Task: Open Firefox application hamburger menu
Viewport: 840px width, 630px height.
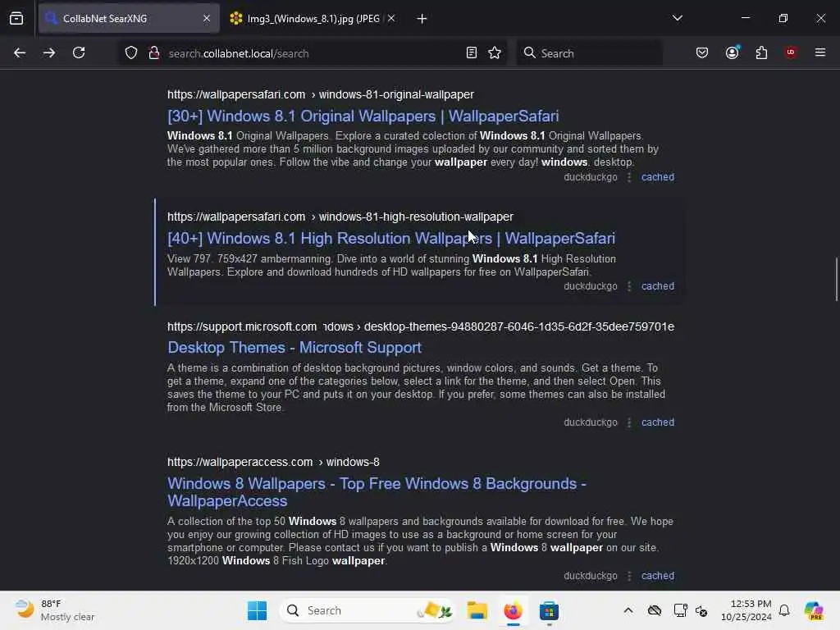Action: click(820, 53)
